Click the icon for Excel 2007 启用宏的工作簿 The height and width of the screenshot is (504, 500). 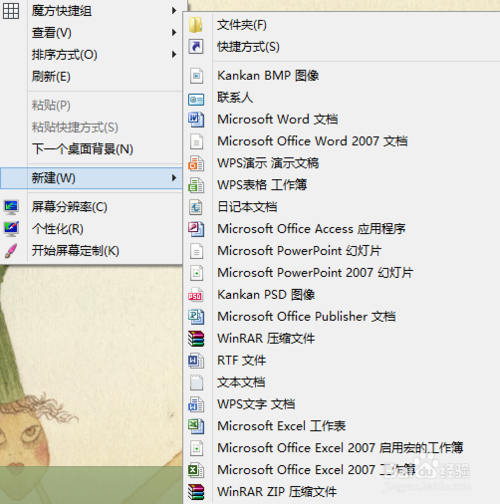point(196,448)
